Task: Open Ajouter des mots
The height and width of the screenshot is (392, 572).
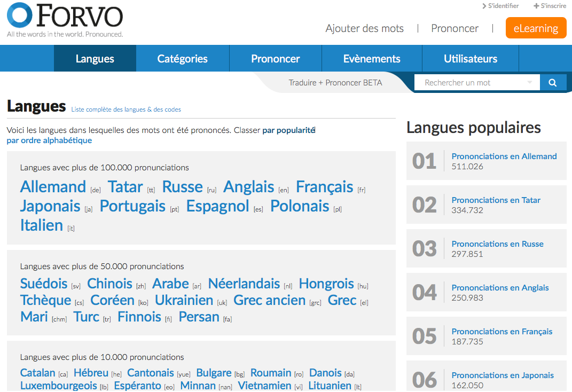Action: tap(364, 29)
